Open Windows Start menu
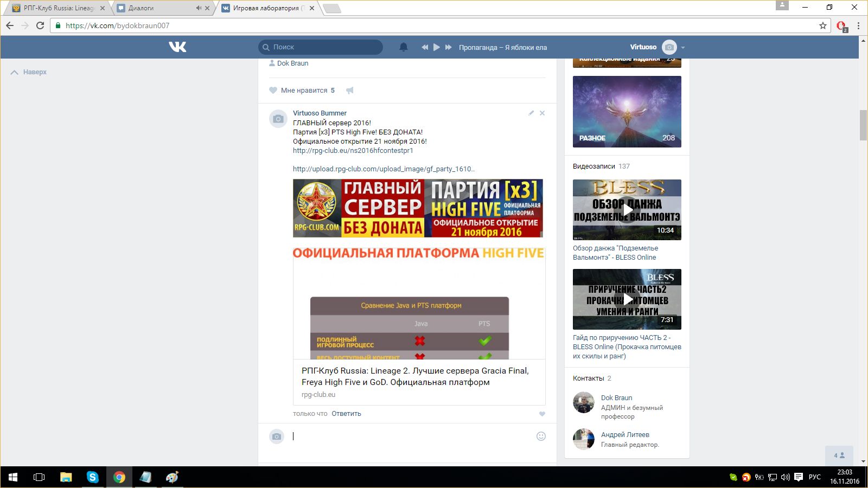The height and width of the screenshot is (488, 868). click(13, 477)
